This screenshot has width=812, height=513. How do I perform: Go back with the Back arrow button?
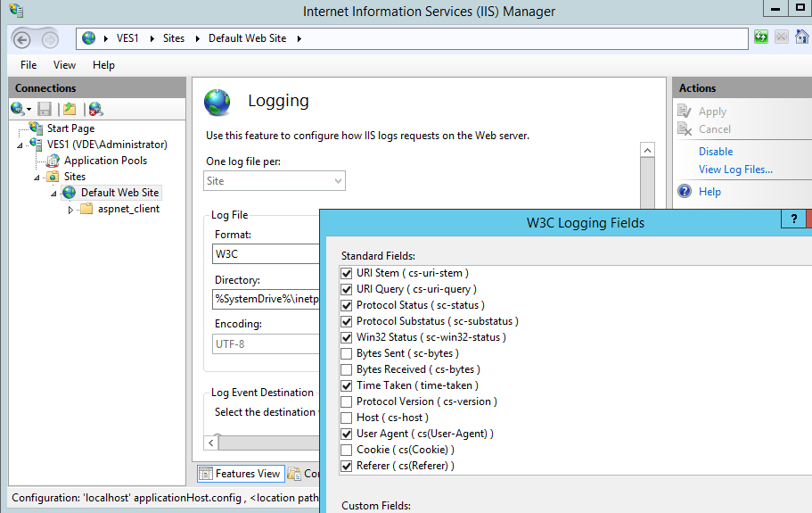click(x=21, y=39)
